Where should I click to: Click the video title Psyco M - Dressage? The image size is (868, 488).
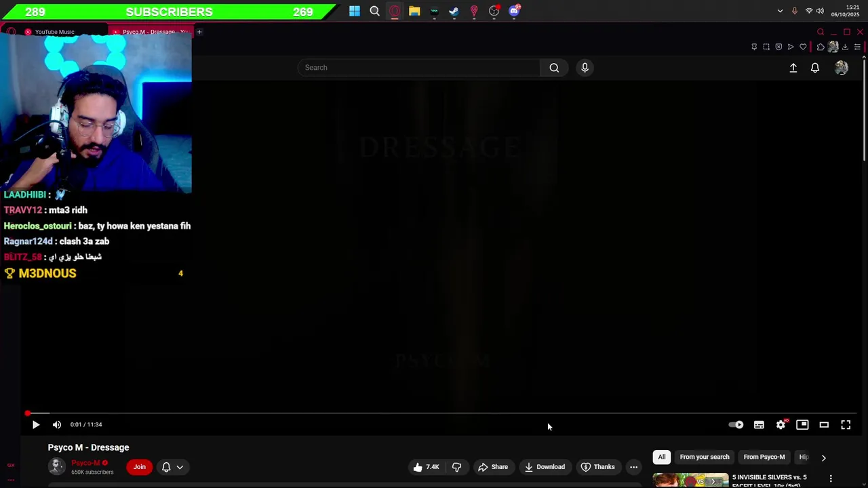pyautogui.click(x=88, y=447)
